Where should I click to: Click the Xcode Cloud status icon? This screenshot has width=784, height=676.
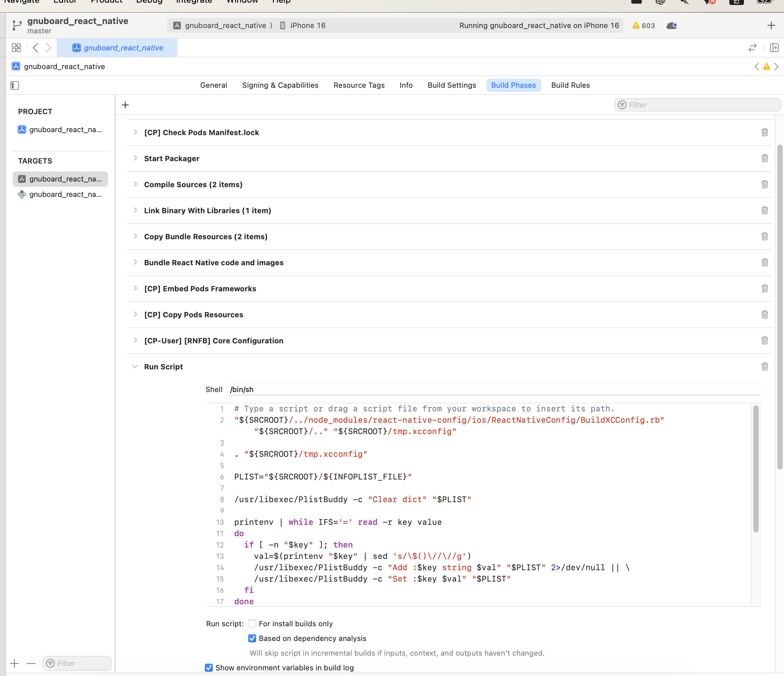click(672, 25)
